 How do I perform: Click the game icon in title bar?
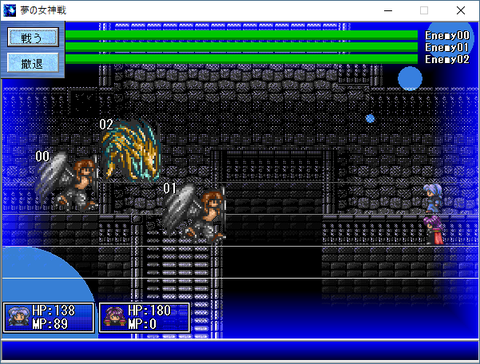(10, 10)
